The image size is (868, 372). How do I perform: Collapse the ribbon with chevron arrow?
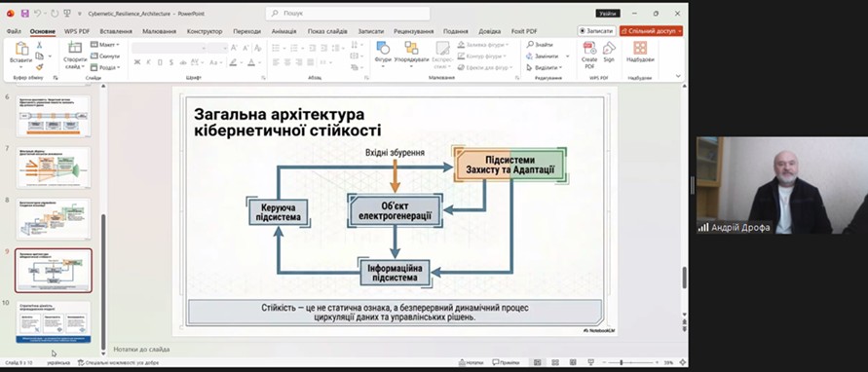(679, 76)
